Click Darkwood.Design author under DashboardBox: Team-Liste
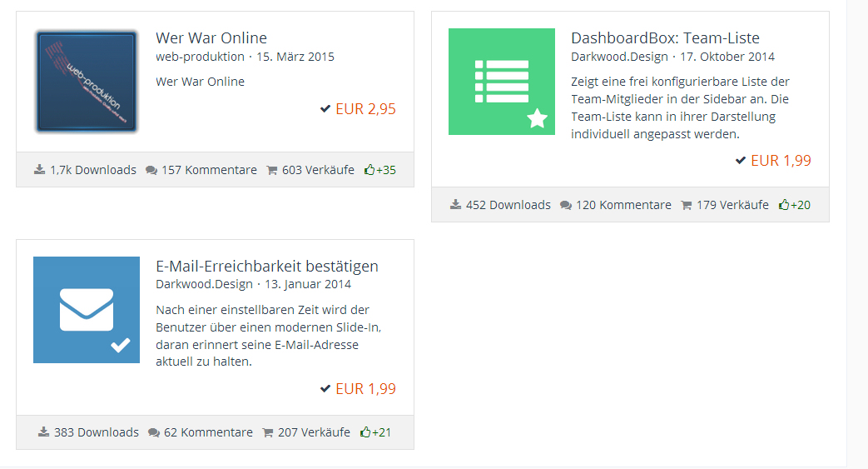The width and height of the screenshot is (868, 469). (x=619, y=57)
